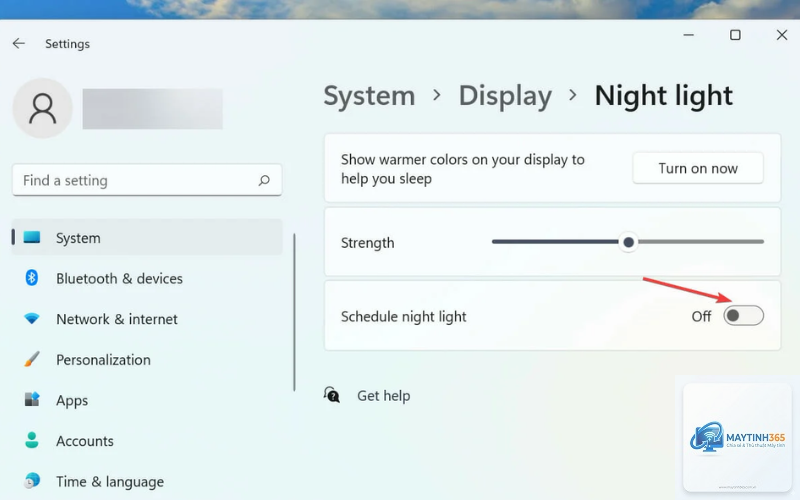This screenshot has height=500, width=800.
Task: Open Bluetooth & devices settings
Action: click(x=147, y=278)
